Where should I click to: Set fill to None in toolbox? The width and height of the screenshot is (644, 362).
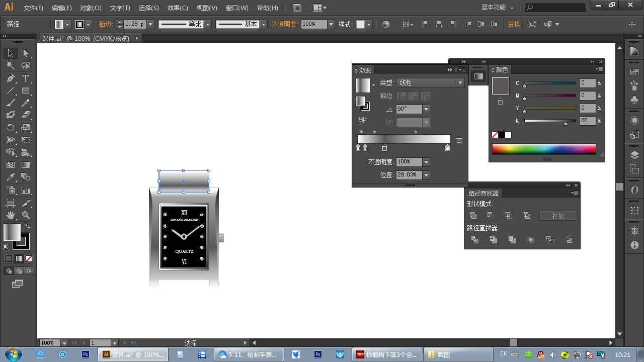click(x=29, y=259)
